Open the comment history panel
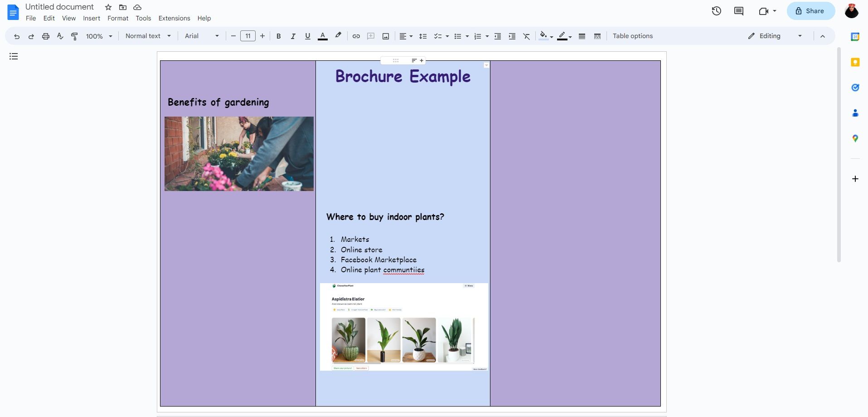Screen dimensions: 868x417 (739, 11)
